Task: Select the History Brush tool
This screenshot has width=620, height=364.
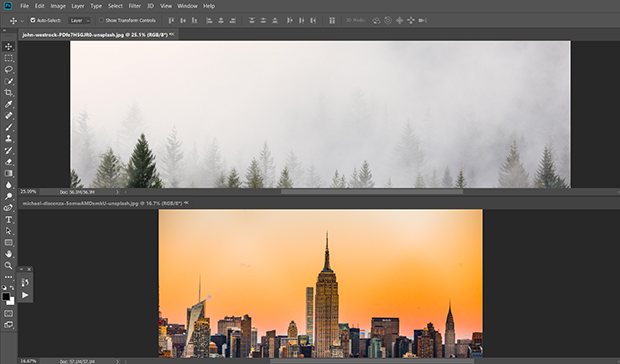Action: [x=8, y=150]
